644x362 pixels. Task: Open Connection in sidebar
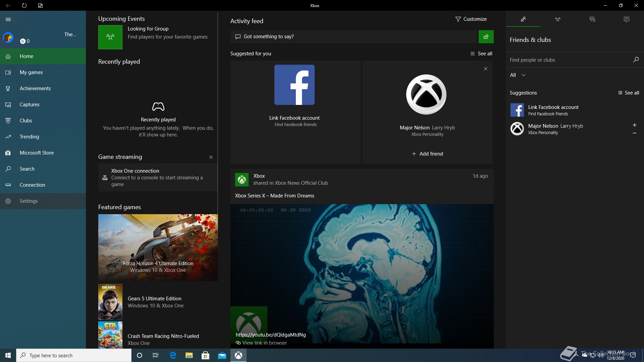(x=43, y=185)
